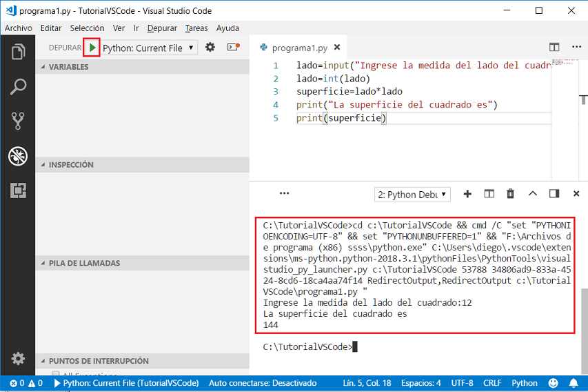Toggle Auto conectarse: Desactivado in status bar
The image size is (588, 392).
263,383
